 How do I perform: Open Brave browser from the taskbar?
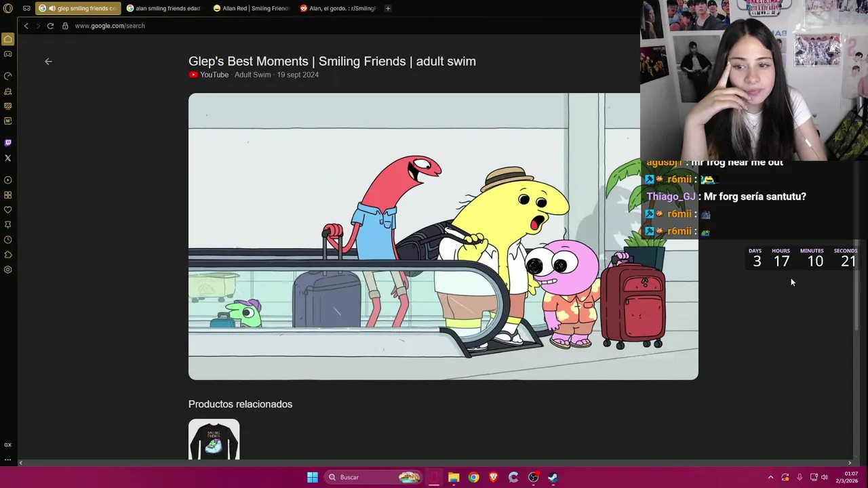[x=494, y=477]
